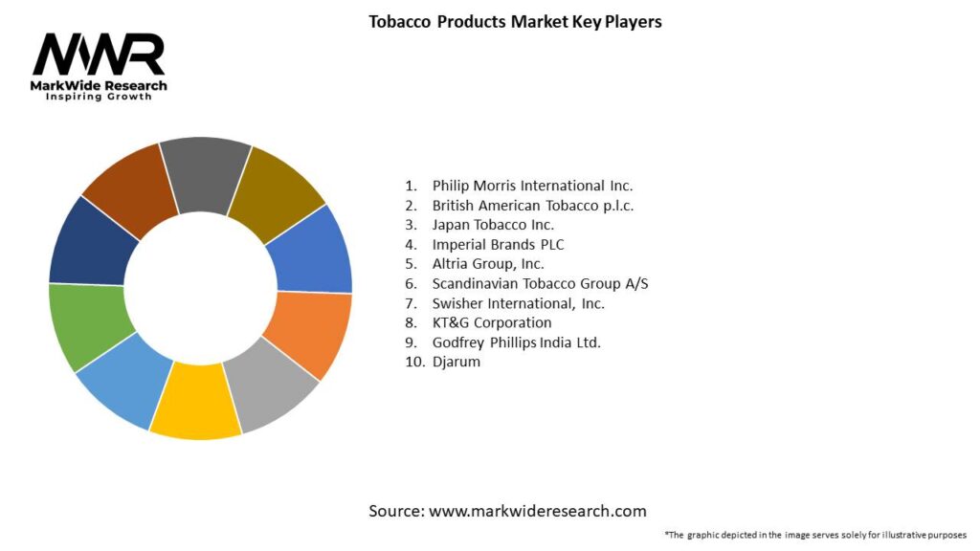Click the 'Inspiring Growth' tagline
Viewport: 980px width, 551px height.
point(99,97)
